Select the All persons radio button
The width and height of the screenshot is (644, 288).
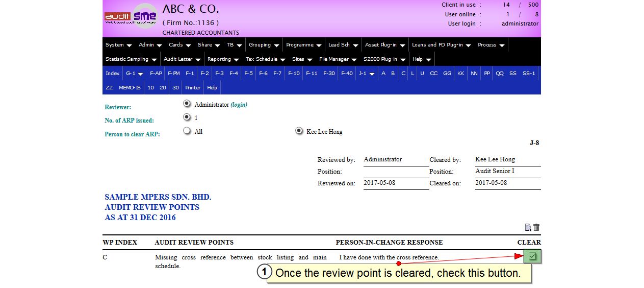pos(187,131)
